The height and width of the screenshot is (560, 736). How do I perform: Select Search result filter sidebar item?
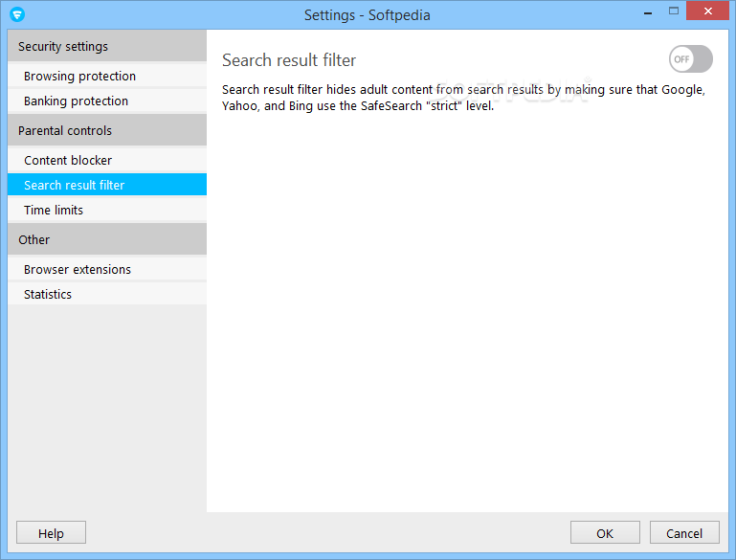click(x=107, y=185)
